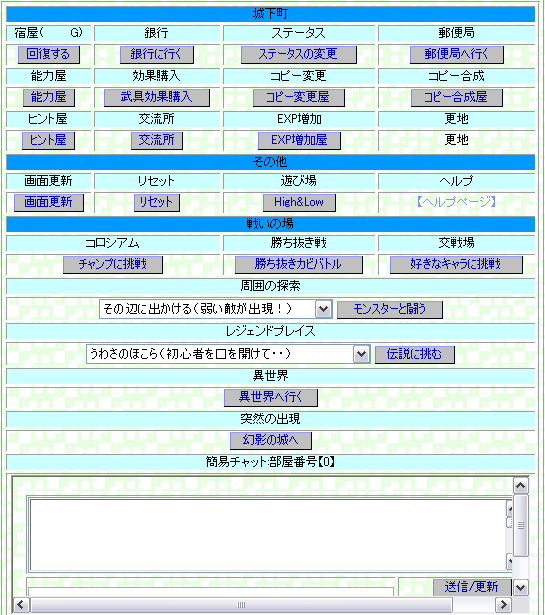545x615 pixels.
Task: Open the EXP増加屋 shop
Action: [x=299, y=140]
